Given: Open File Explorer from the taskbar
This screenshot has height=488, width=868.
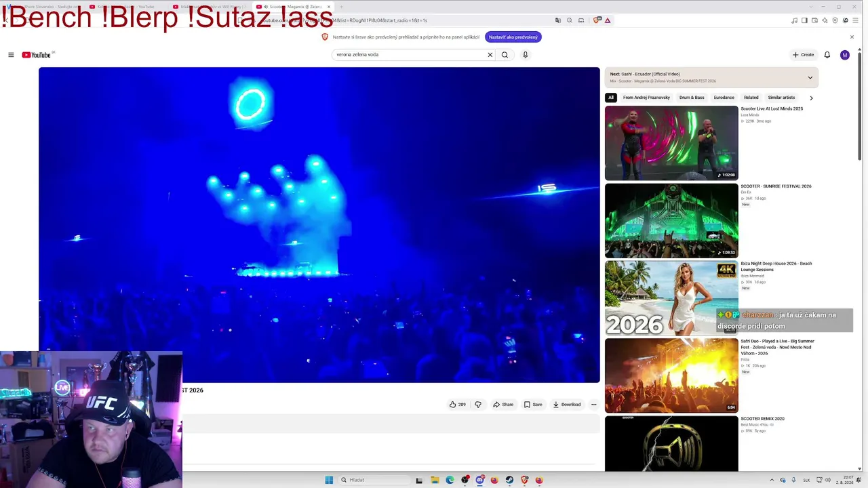Looking at the screenshot, I should (x=435, y=480).
